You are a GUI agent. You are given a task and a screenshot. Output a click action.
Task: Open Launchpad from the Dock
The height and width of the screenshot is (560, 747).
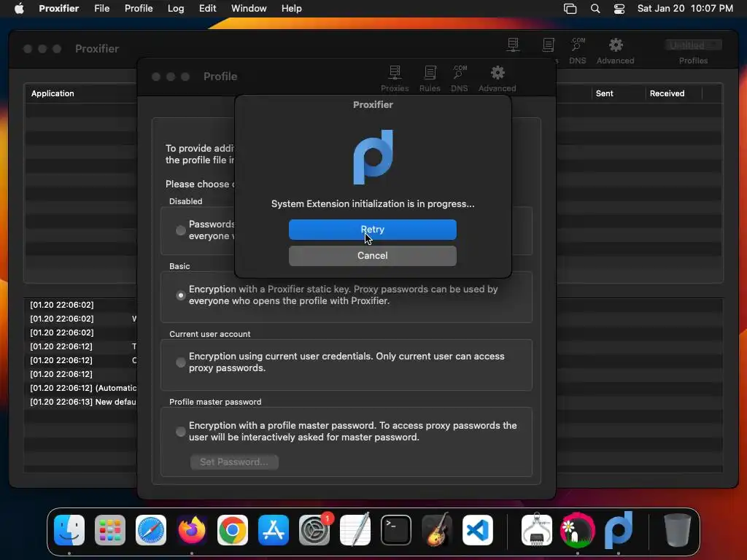[110, 530]
